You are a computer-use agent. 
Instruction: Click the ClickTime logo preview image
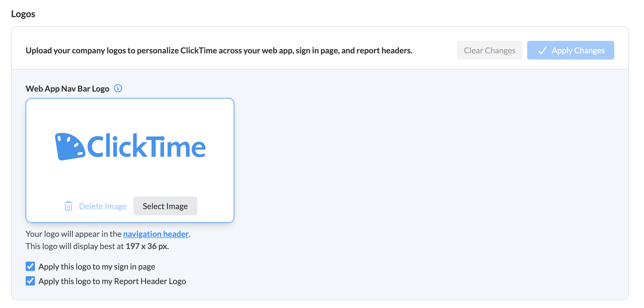click(130, 146)
